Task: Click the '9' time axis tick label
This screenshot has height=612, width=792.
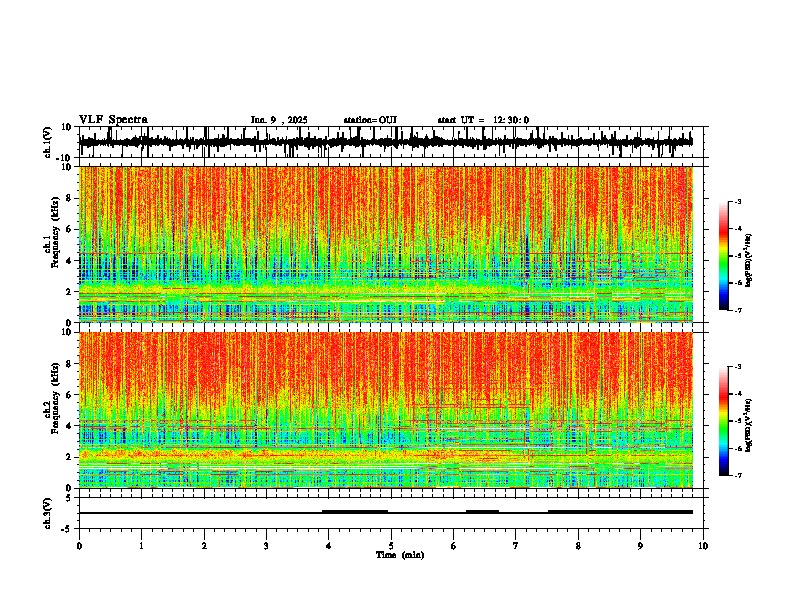Action: tap(640, 546)
